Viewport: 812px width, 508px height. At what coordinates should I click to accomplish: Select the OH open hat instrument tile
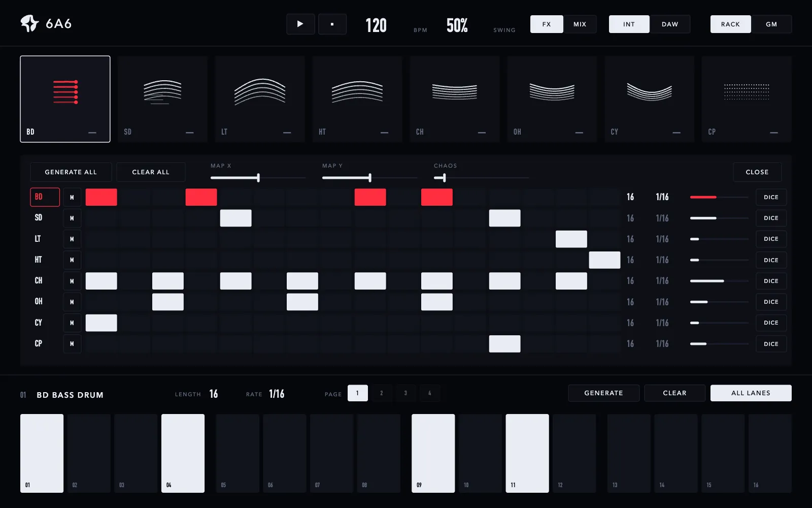point(552,99)
